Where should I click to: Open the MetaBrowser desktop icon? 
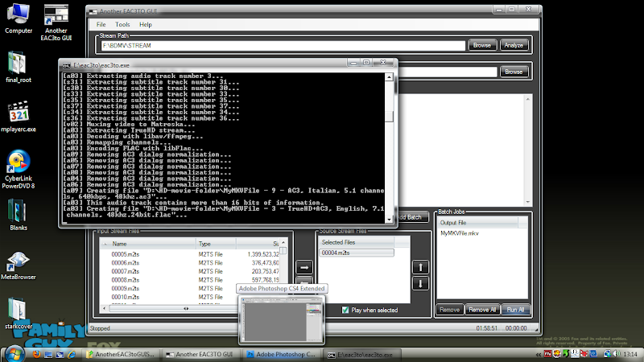19,263
